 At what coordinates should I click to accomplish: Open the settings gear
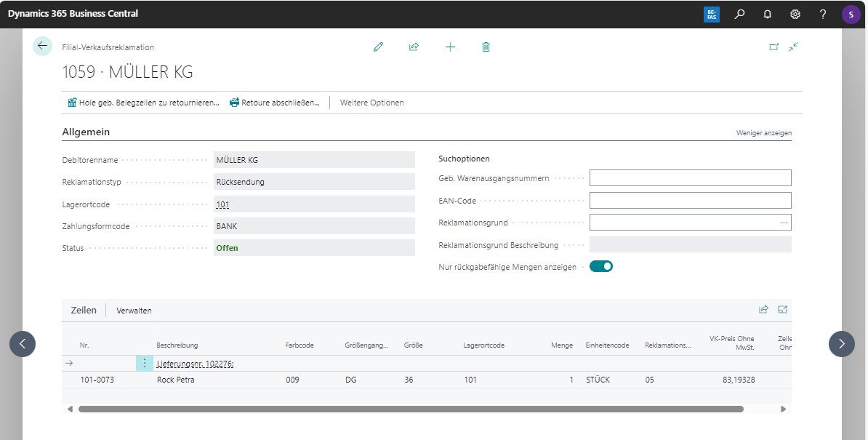coord(795,14)
